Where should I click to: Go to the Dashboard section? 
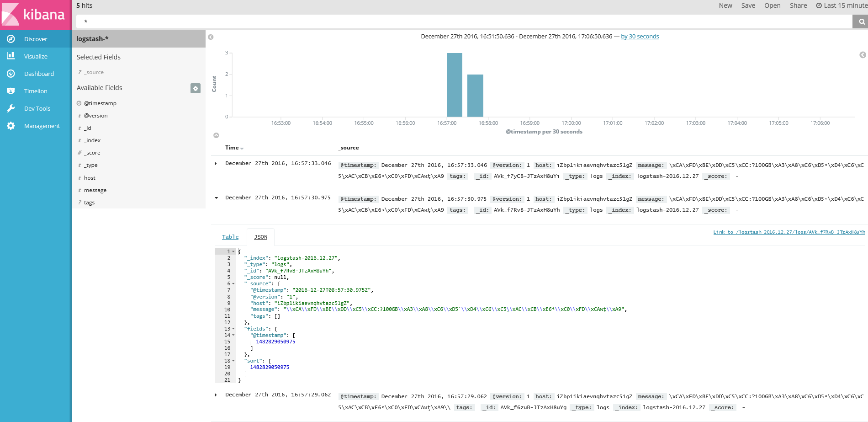tap(36, 74)
